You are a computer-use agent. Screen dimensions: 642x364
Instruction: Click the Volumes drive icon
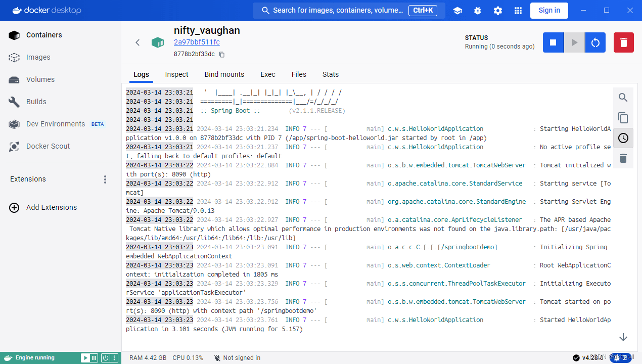coord(14,79)
